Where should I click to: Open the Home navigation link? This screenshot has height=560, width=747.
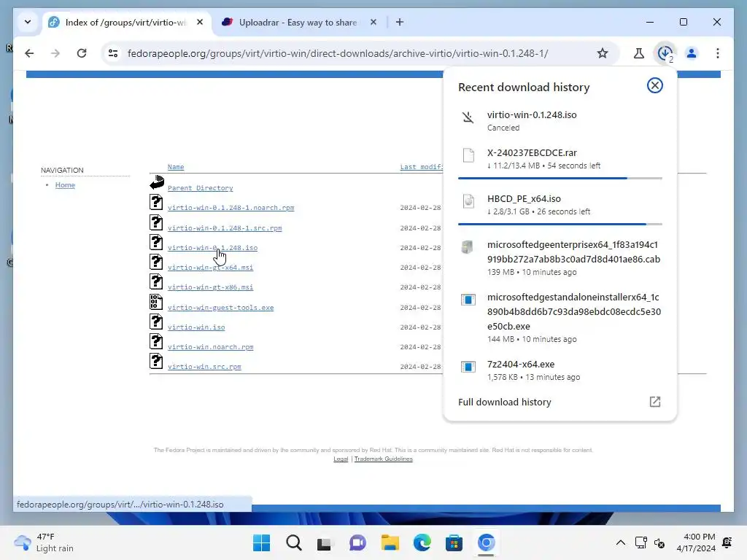point(65,184)
